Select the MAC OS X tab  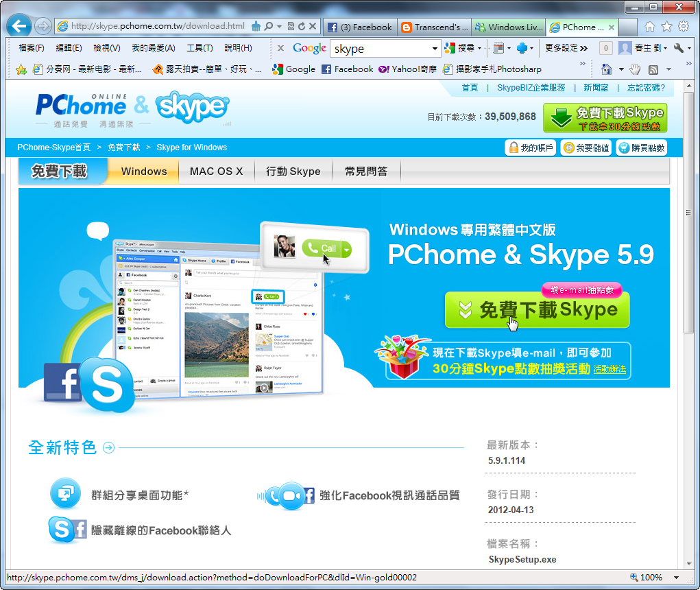click(217, 171)
